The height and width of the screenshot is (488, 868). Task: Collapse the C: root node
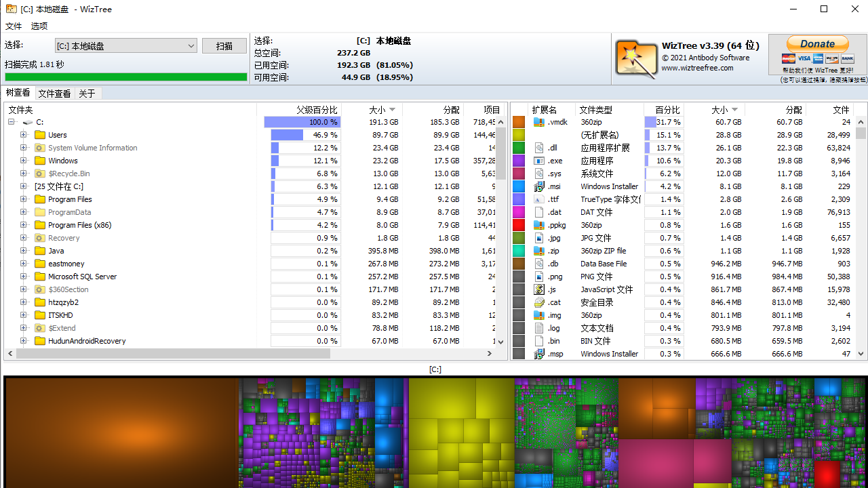tap(10, 122)
